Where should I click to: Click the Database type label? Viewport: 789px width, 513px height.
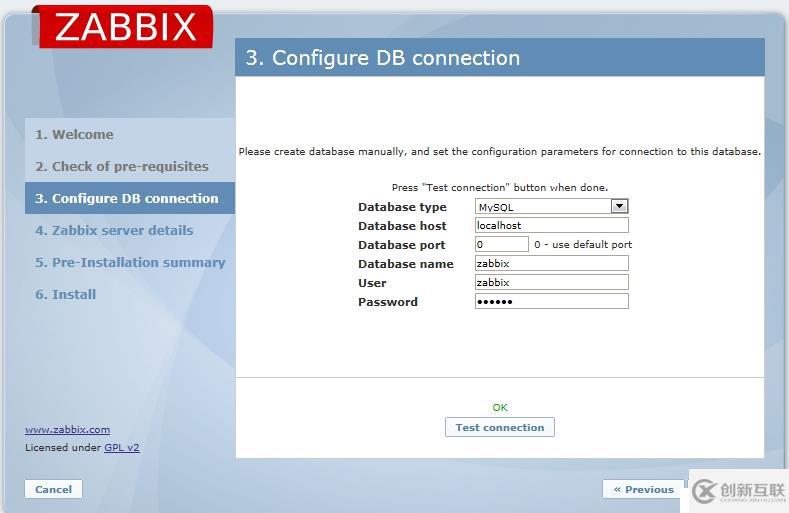coord(402,207)
